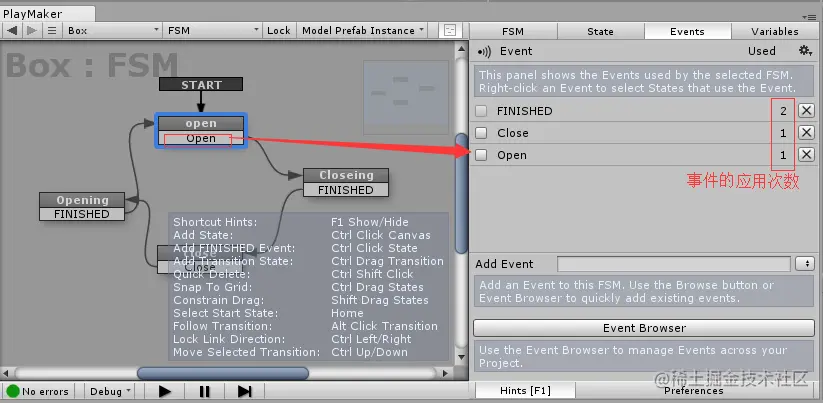Open recent FSM list menu icon
The image size is (823, 403).
tap(52, 30)
